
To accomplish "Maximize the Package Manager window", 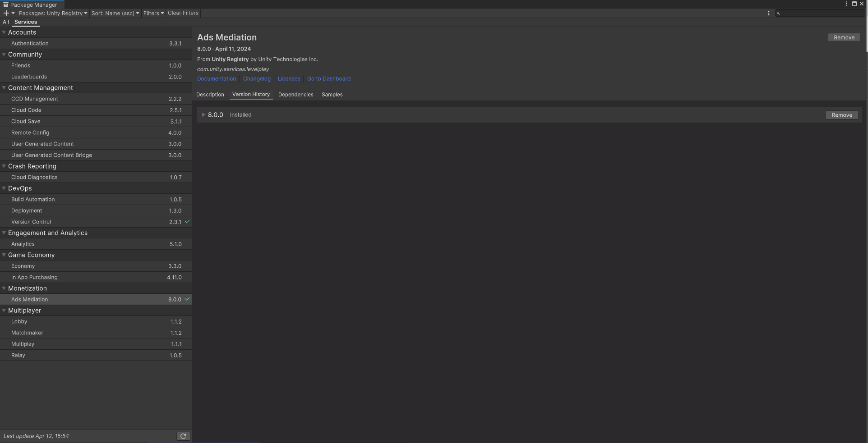I will (x=854, y=4).
